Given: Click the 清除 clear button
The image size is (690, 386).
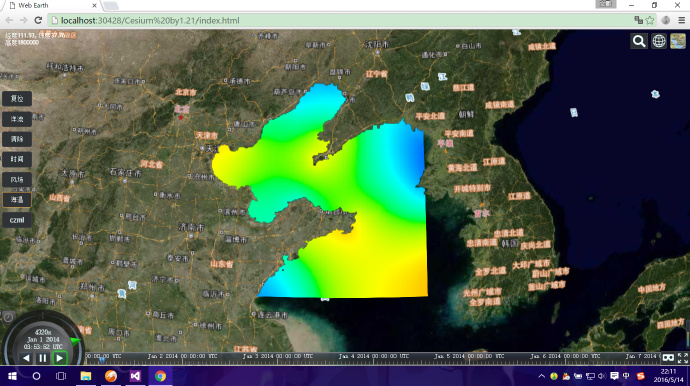Looking at the screenshot, I should [x=17, y=139].
